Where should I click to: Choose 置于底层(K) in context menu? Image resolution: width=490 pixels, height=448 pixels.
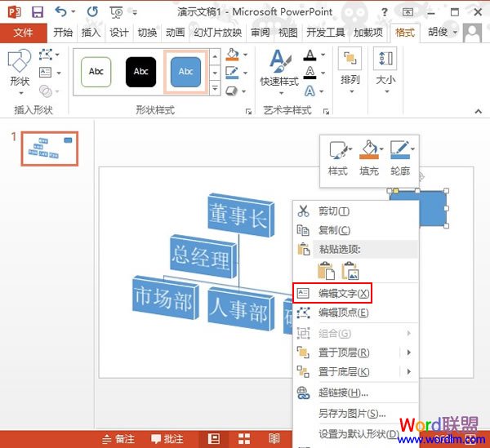[355, 372]
